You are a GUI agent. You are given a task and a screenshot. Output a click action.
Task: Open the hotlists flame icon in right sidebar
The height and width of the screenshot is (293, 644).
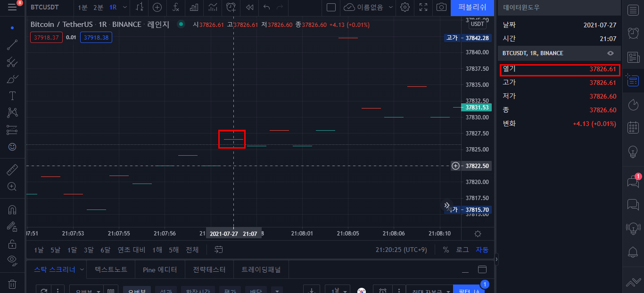633,104
